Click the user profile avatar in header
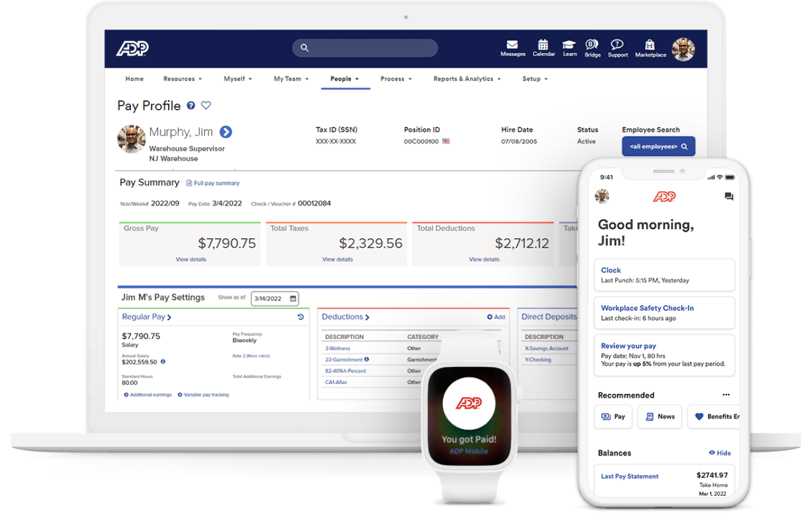Image resolution: width=812 pixels, height=514 pixels. [x=683, y=49]
